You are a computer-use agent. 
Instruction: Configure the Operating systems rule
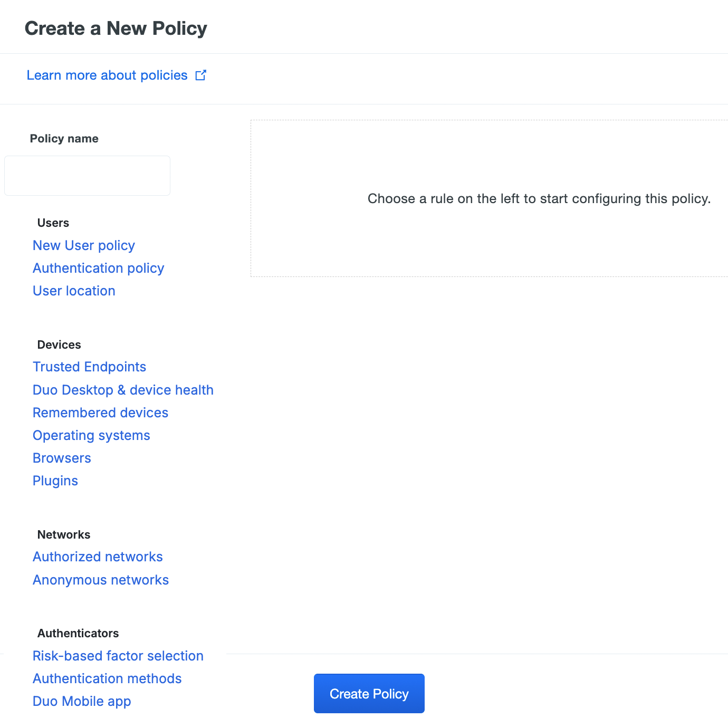(x=91, y=435)
